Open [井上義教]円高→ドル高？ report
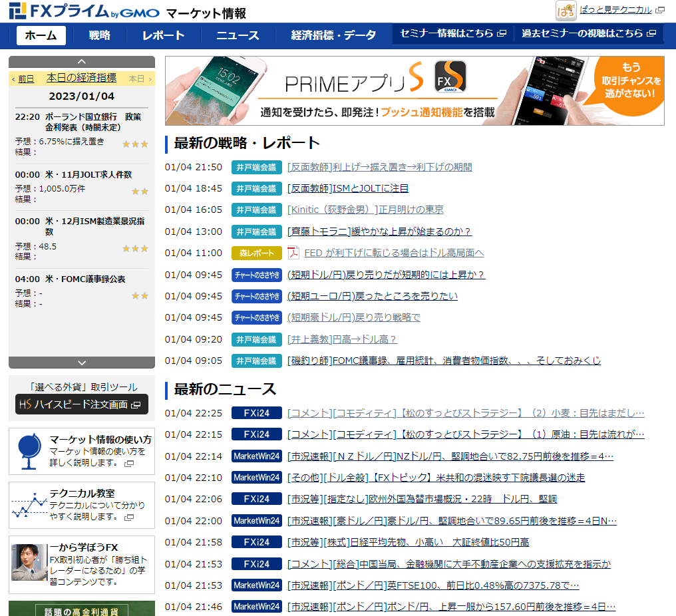 (342, 340)
